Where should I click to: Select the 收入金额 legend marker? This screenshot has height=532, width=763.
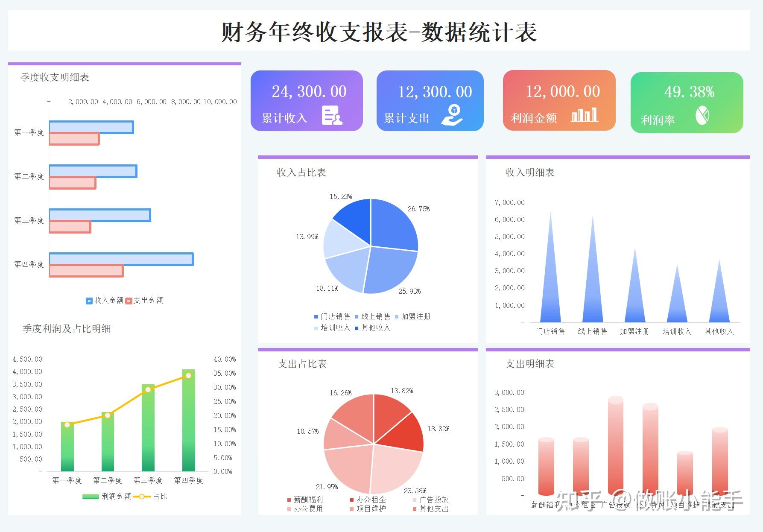pyautogui.click(x=89, y=301)
